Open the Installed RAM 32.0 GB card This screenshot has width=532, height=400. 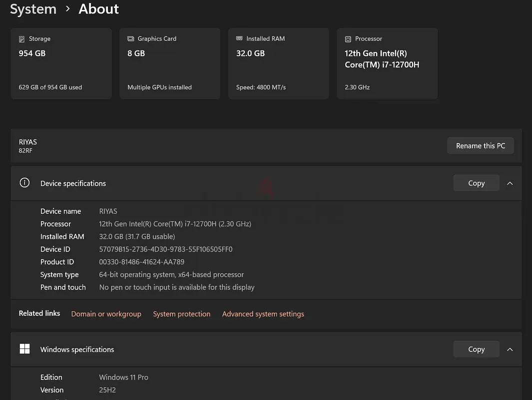click(279, 63)
